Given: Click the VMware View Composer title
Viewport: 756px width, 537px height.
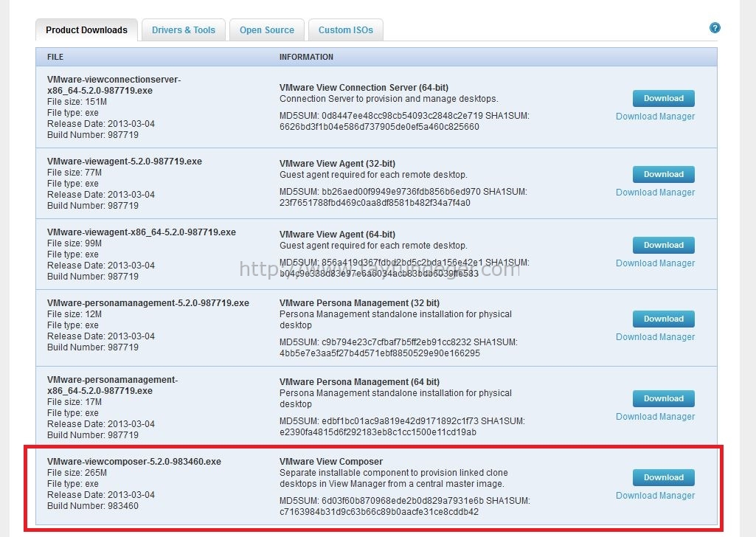Looking at the screenshot, I should (331, 462).
